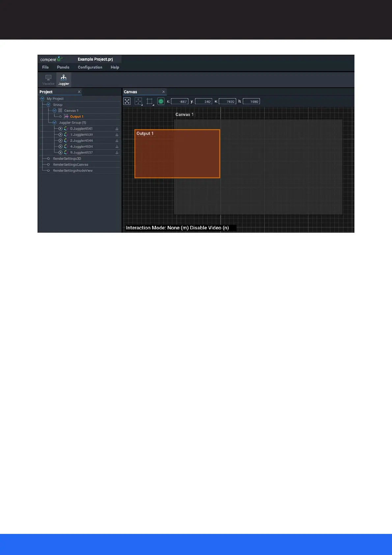Select the move tool in Canvas toolbar
This screenshot has height=555, width=392.
(138, 101)
